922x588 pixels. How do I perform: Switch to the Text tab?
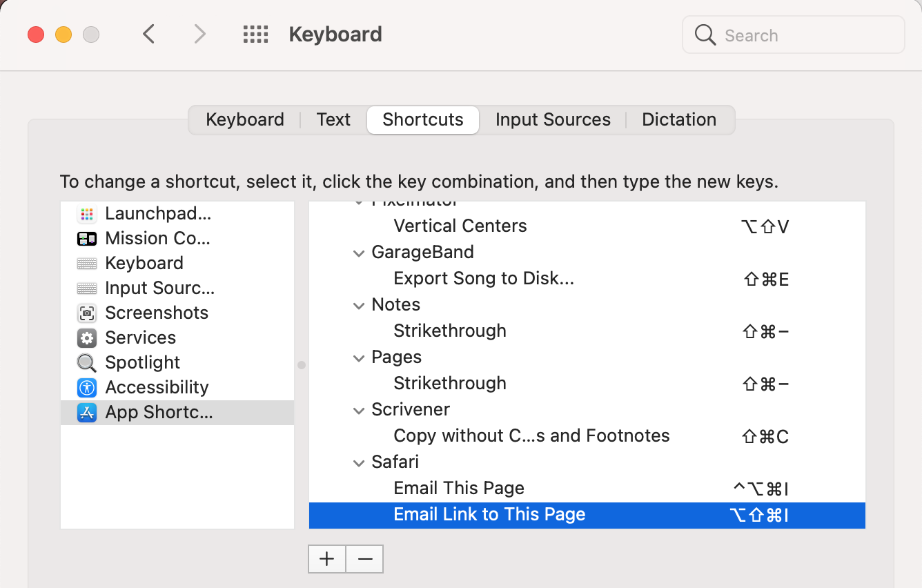click(x=333, y=119)
